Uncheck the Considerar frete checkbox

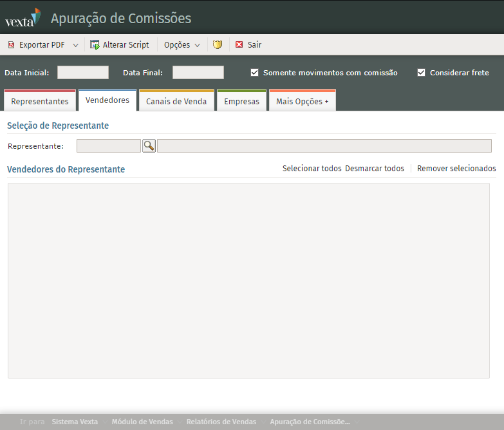point(422,73)
